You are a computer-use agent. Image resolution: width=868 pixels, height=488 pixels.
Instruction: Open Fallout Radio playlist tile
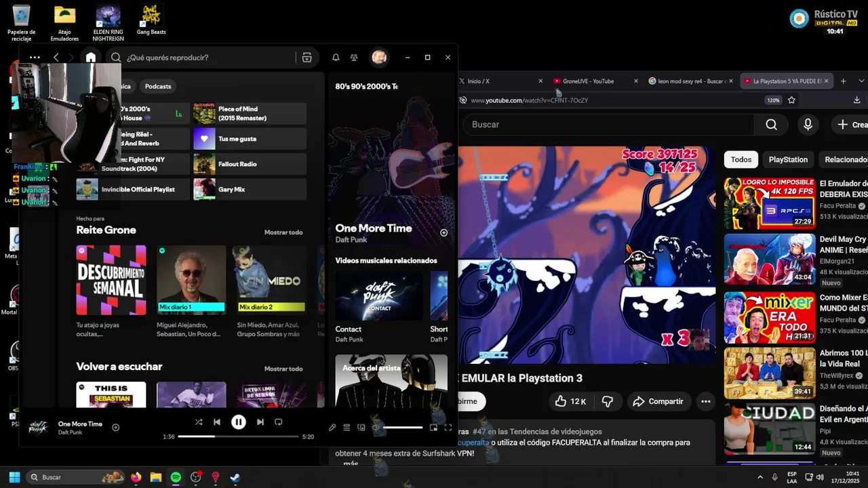[250, 164]
